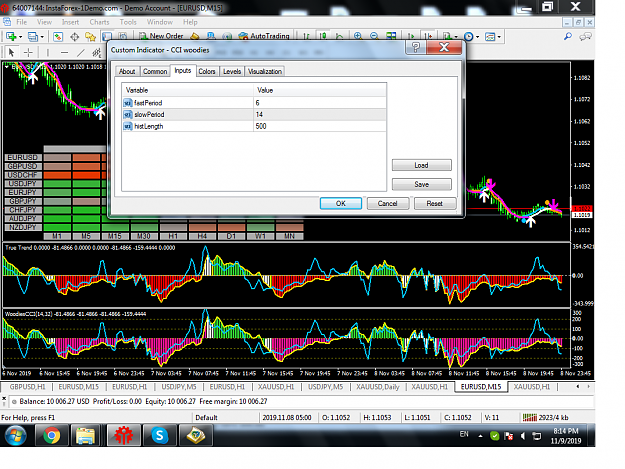Toggle the Navigator star-folder icon
This screenshot has width=625, height=469.
[90, 37]
